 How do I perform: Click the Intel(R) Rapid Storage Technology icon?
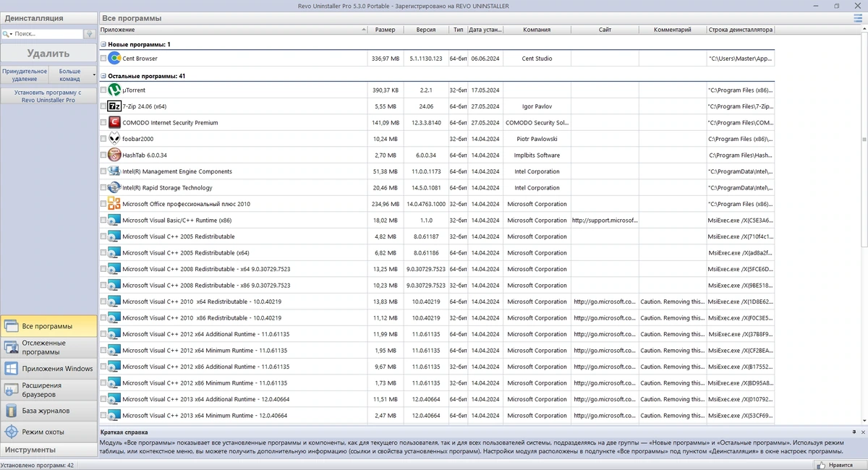(x=114, y=188)
